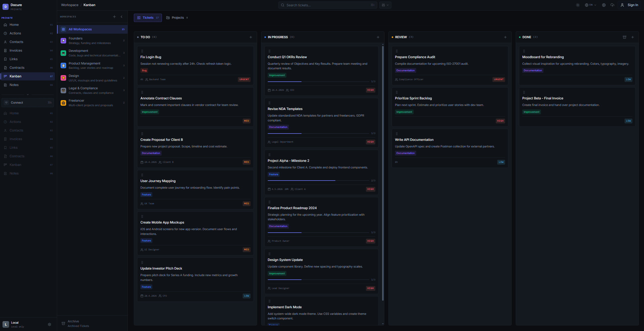Open the Founders workspace

click(92, 40)
